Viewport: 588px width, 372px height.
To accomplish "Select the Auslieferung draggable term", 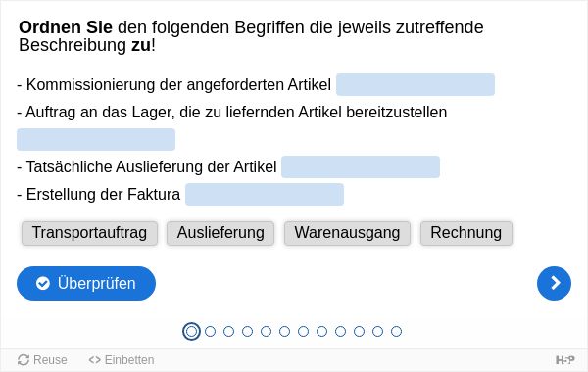I will pos(220,233).
